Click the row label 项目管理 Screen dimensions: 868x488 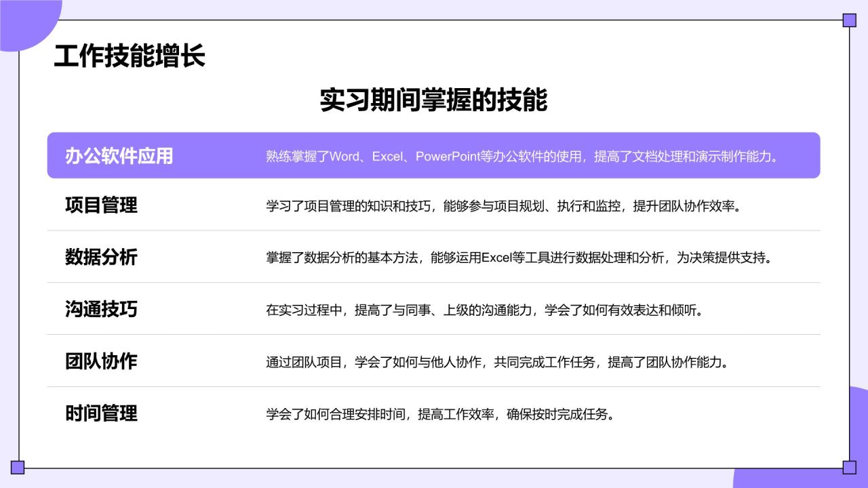point(101,205)
